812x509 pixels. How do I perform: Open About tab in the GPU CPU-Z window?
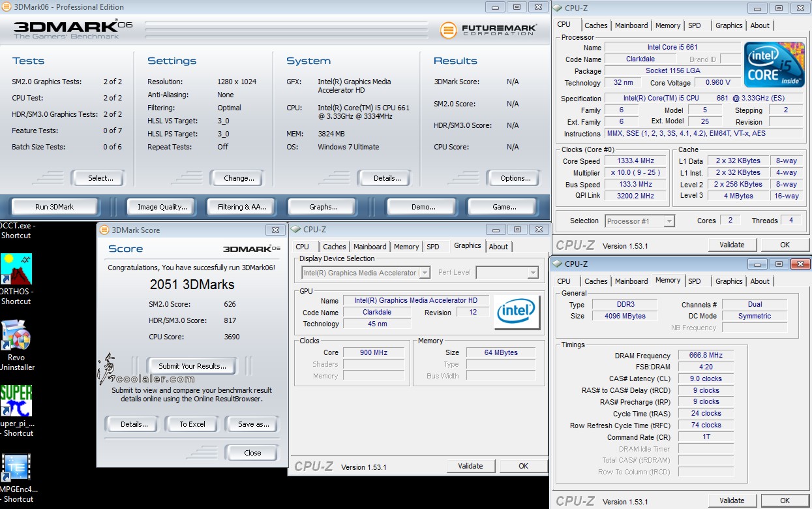(x=498, y=247)
